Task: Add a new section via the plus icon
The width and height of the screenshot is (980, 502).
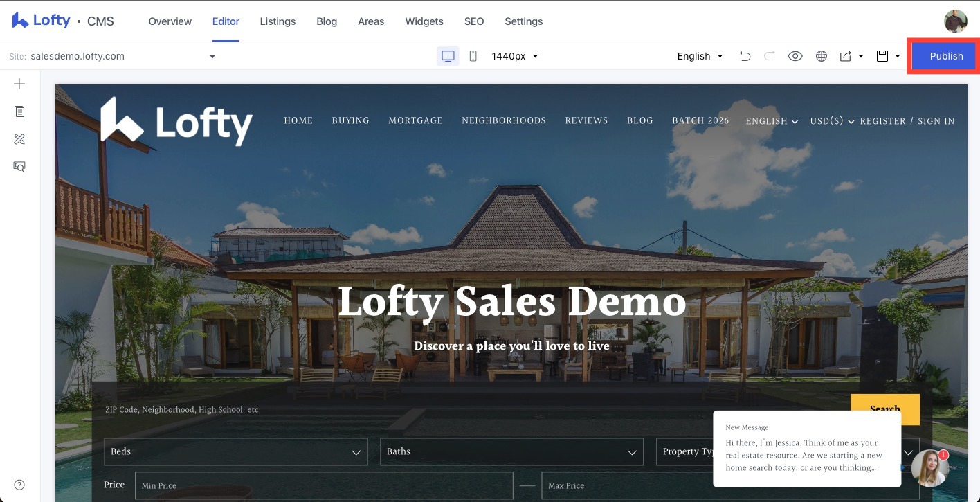Action: click(19, 83)
